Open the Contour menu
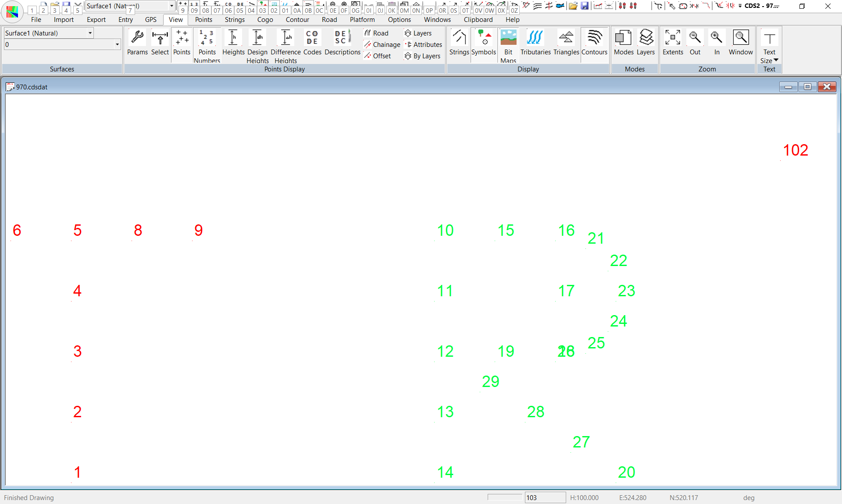This screenshot has height=504, width=842. click(297, 20)
